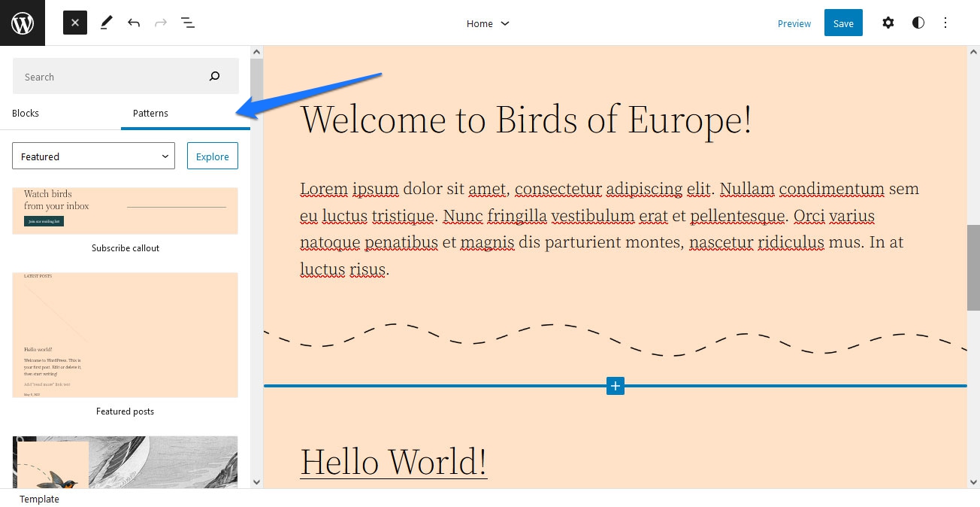Select the Subscribe callout pattern thumbnail
Viewport: 980px width, 507px height.
click(x=125, y=211)
